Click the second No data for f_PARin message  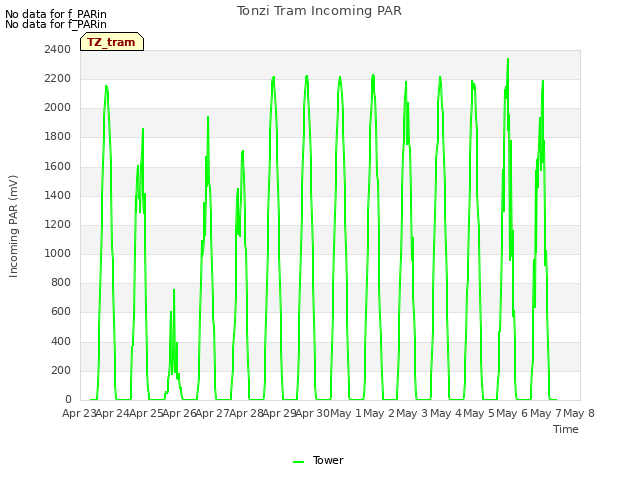[56, 24]
